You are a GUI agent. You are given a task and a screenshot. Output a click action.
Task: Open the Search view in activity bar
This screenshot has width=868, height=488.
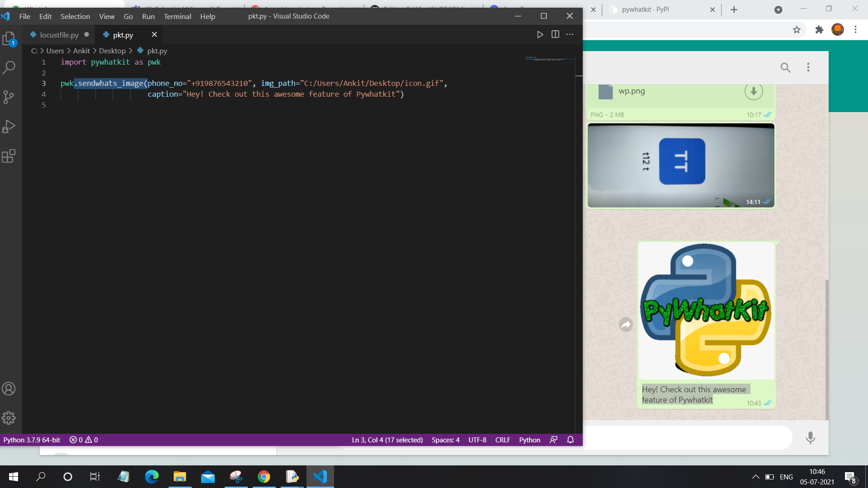[x=9, y=68]
